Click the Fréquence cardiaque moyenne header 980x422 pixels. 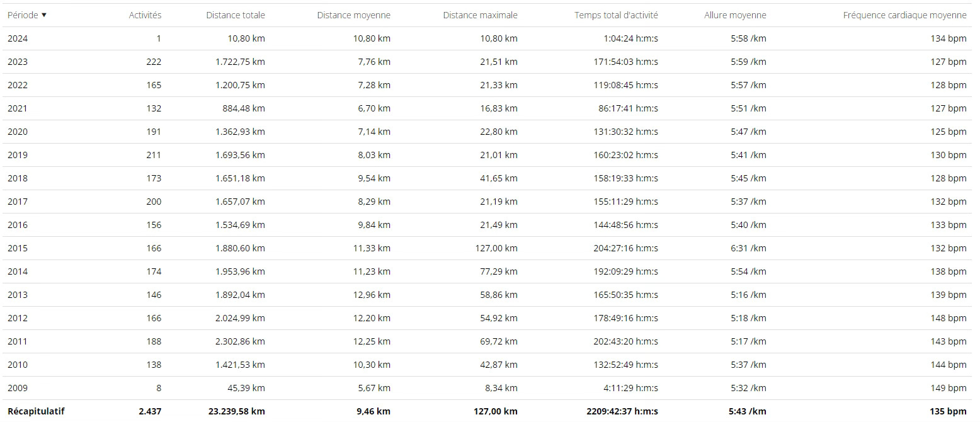(x=904, y=15)
